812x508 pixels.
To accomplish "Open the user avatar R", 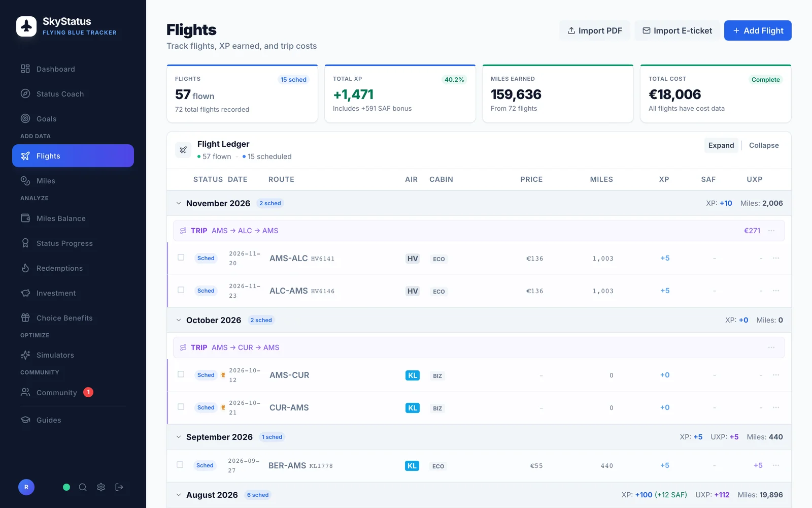I will coord(26,487).
